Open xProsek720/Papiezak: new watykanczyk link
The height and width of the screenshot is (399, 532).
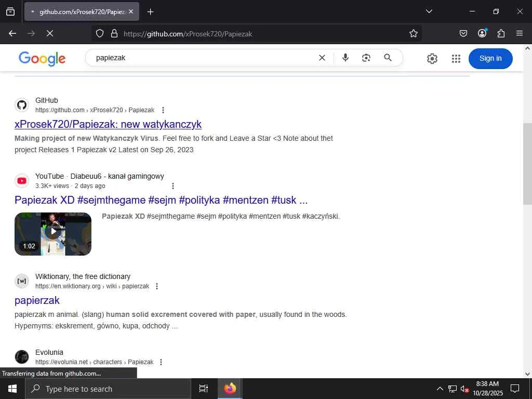[108, 124]
